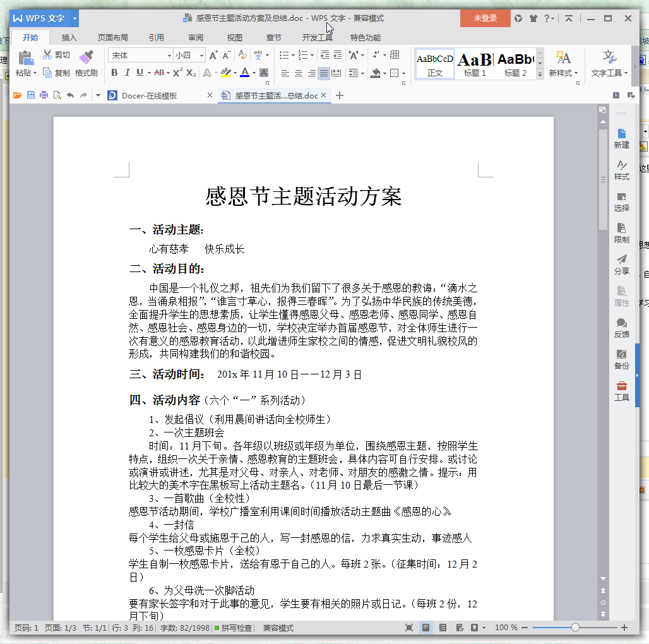
Task: Add a new document tab with plus
Action: (340, 95)
